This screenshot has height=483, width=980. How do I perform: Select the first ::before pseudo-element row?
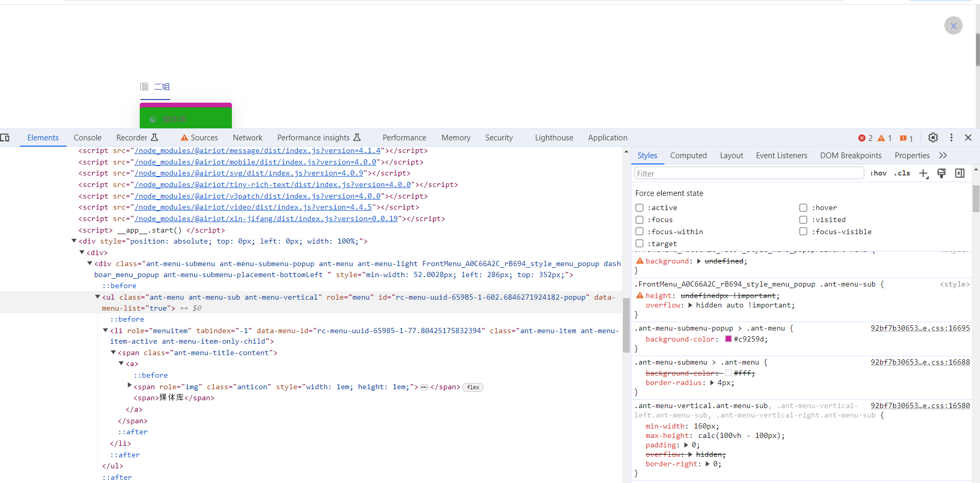(x=119, y=286)
